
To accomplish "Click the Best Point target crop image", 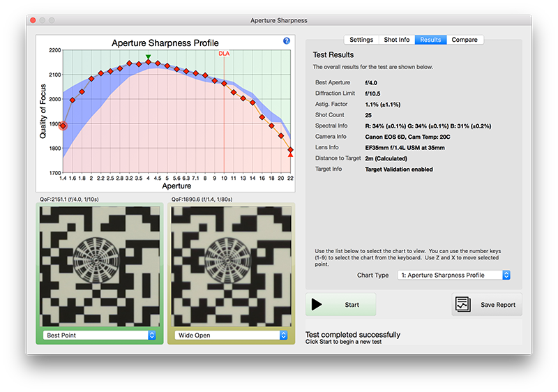I will 100,266.
